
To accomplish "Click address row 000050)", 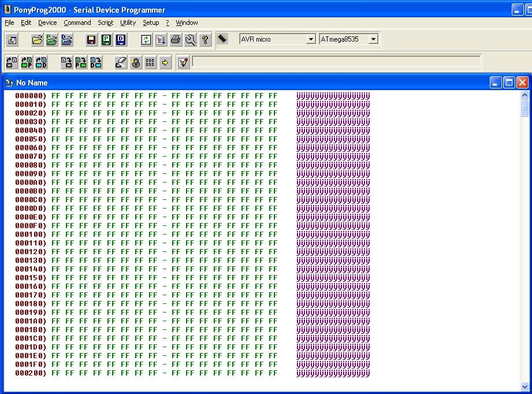I will point(31,139).
